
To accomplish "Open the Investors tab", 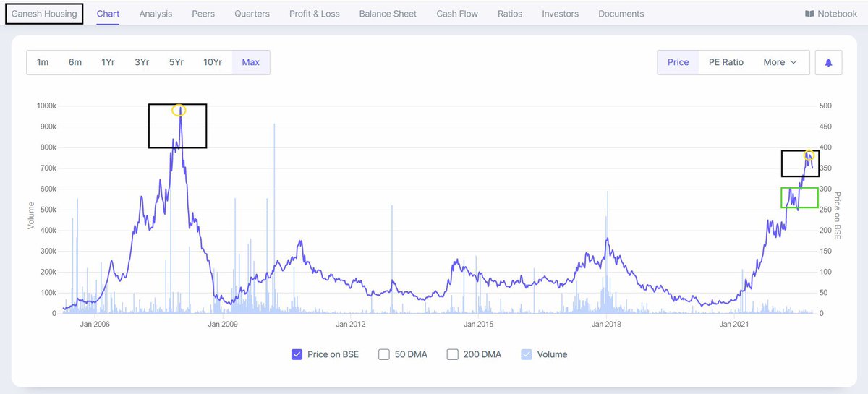I will coord(561,14).
